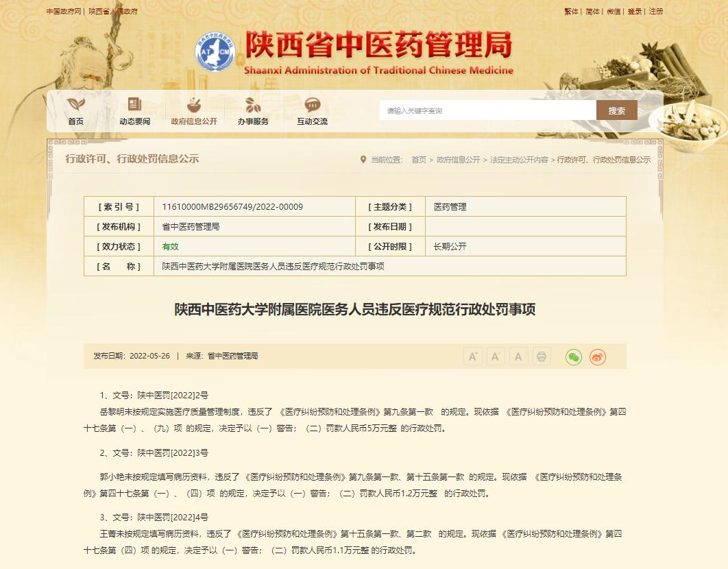The width and height of the screenshot is (728, 569).
Task: Click the 登录 login link
Action: click(635, 11)
